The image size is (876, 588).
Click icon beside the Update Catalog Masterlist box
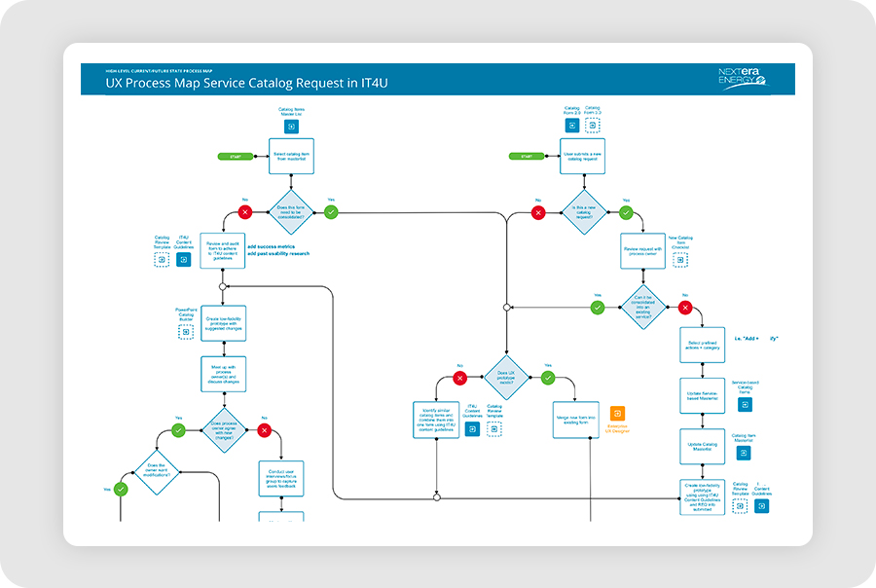click(744, 453)
